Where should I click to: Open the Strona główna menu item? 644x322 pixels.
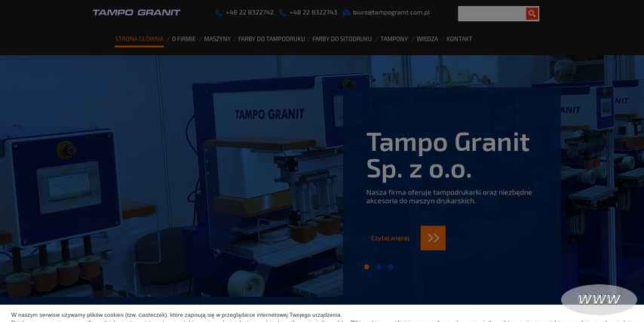tap(140, 39)
